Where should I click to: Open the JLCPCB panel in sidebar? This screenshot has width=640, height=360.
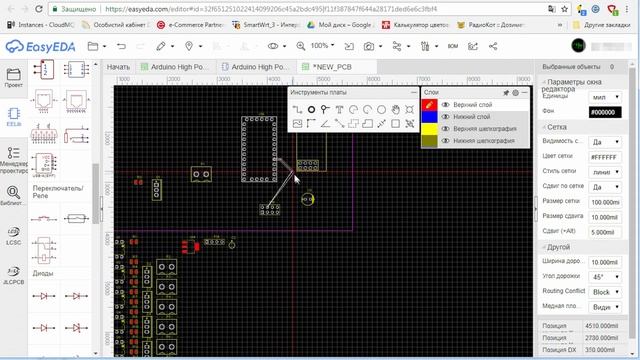pos(13,276)
